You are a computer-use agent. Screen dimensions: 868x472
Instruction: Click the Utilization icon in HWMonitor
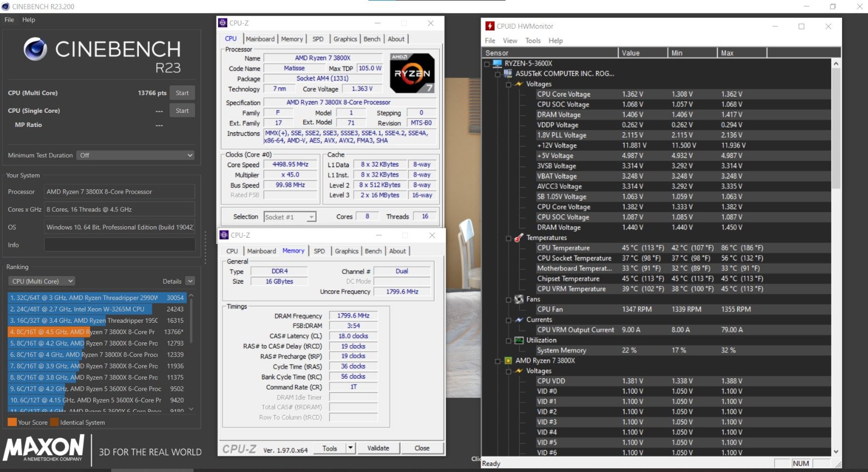(519, 340)
